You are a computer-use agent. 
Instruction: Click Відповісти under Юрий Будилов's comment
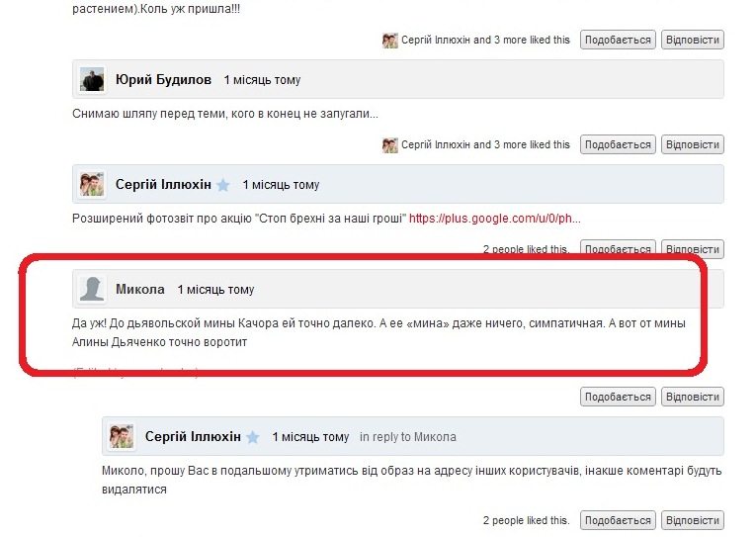[693, 144]
